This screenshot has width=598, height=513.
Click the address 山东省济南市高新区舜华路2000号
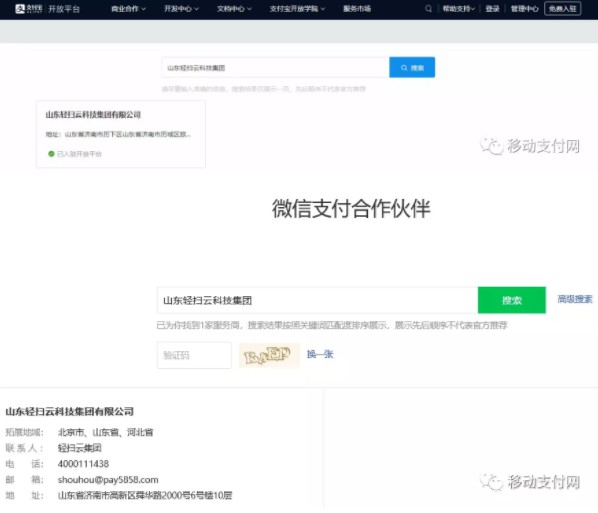point(145,495)
